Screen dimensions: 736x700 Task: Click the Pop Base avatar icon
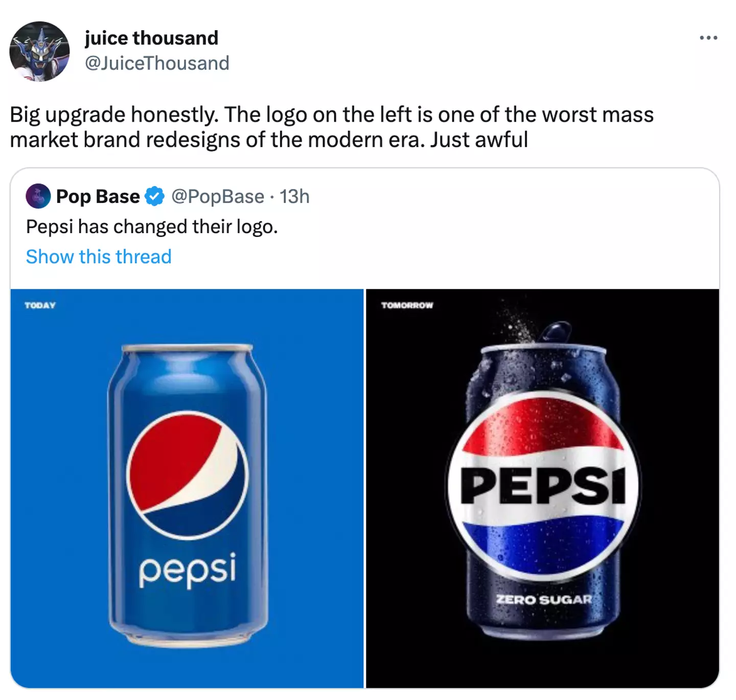(x=38, y=196)
